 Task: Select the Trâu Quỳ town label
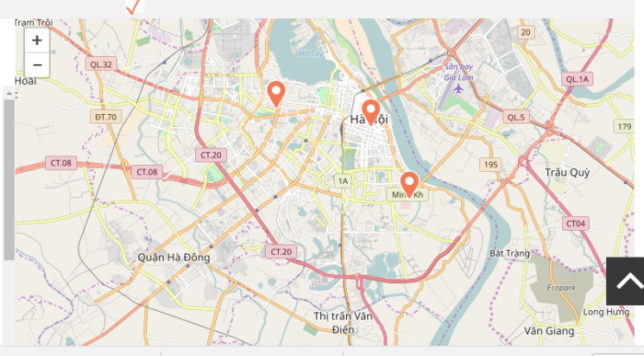[x=567, y=173]
